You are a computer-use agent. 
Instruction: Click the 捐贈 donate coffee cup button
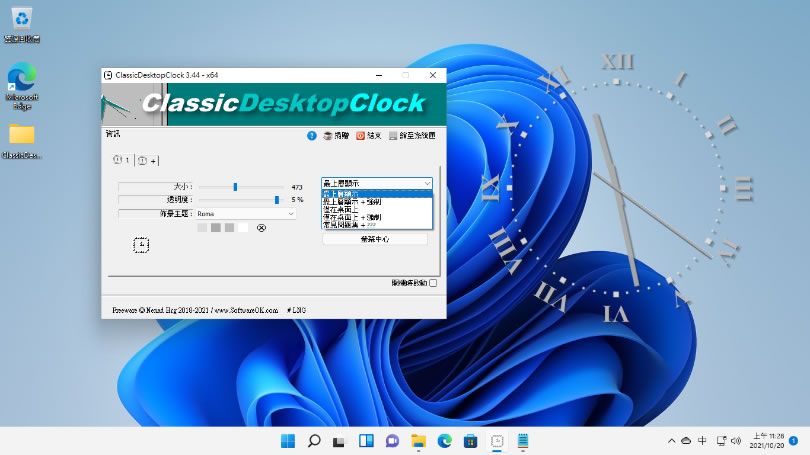click(x=336, y=136)
